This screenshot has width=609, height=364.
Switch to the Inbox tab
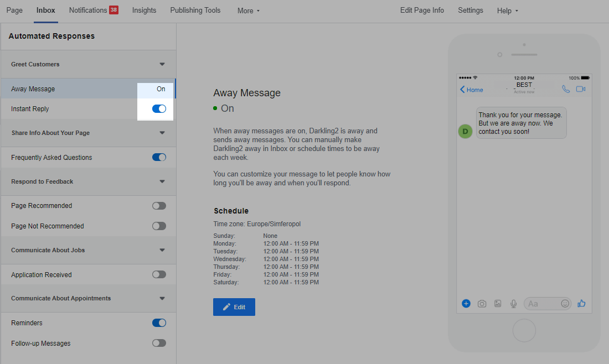(46, 11)
